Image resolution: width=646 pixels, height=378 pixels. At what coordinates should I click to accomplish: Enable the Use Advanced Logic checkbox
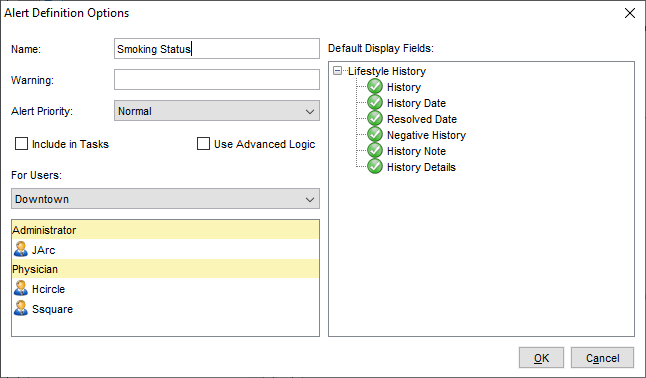click(x=203, y=144)
